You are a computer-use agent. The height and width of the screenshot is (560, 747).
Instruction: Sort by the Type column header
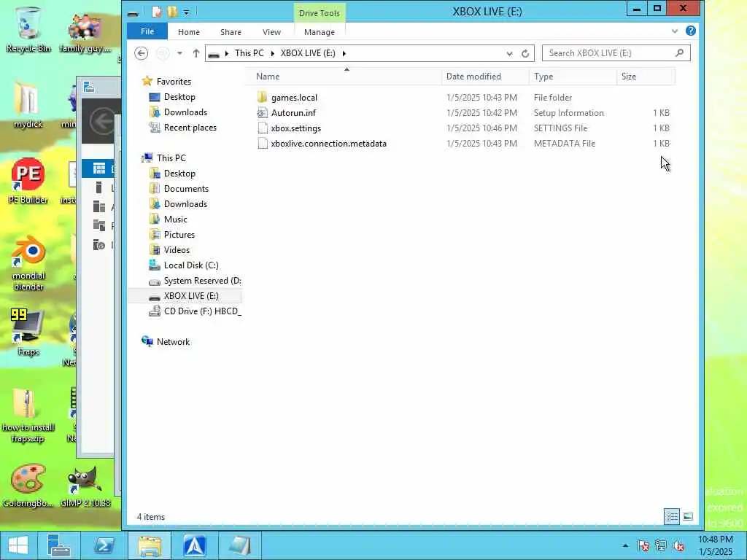coord(573,77)
